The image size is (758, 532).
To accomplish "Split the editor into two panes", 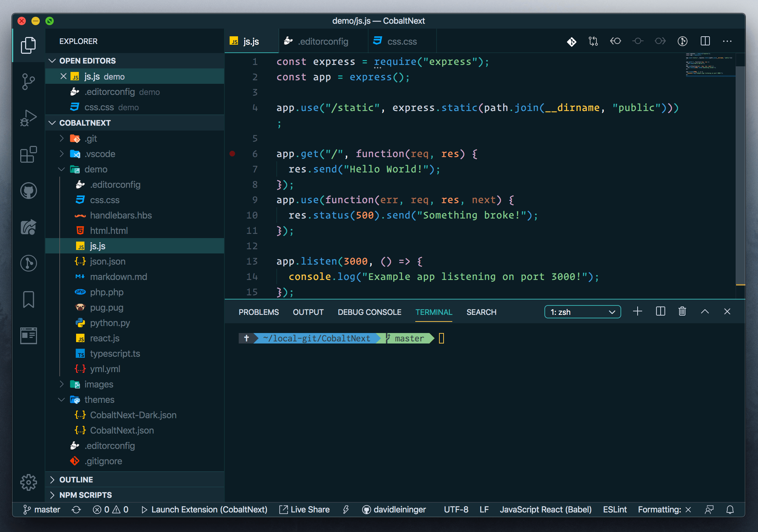I will point(705,41).
